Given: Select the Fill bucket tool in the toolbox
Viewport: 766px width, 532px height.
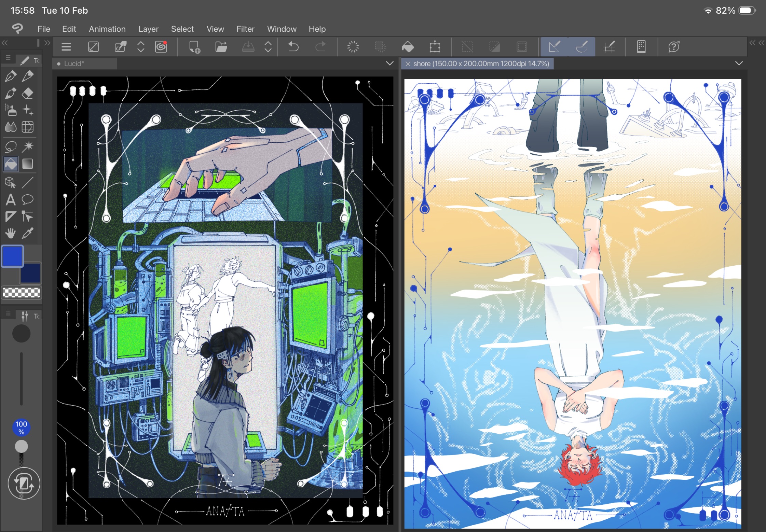Looking at the screenshot, I should (11, 164).
